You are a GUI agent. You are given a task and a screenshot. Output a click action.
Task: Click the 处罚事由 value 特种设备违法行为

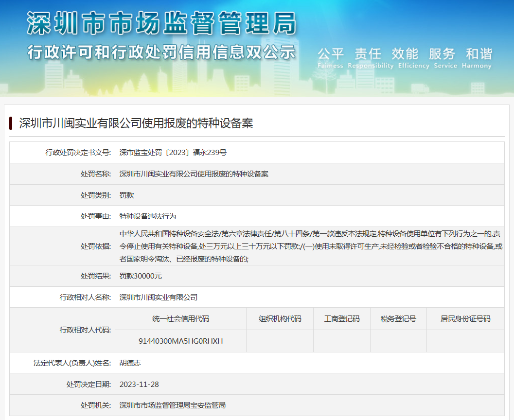tap(148, 216)
